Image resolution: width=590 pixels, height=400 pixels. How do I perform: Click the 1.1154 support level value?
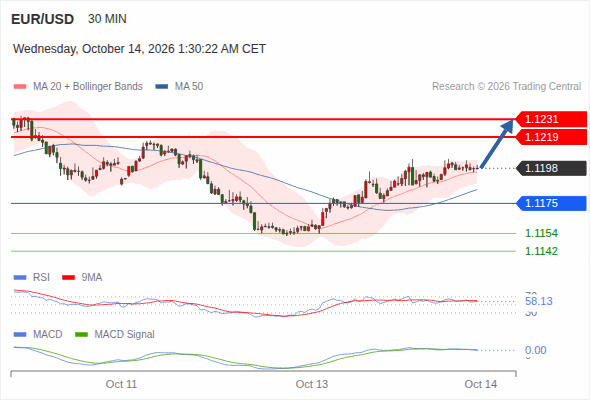[x=541, y=233]
